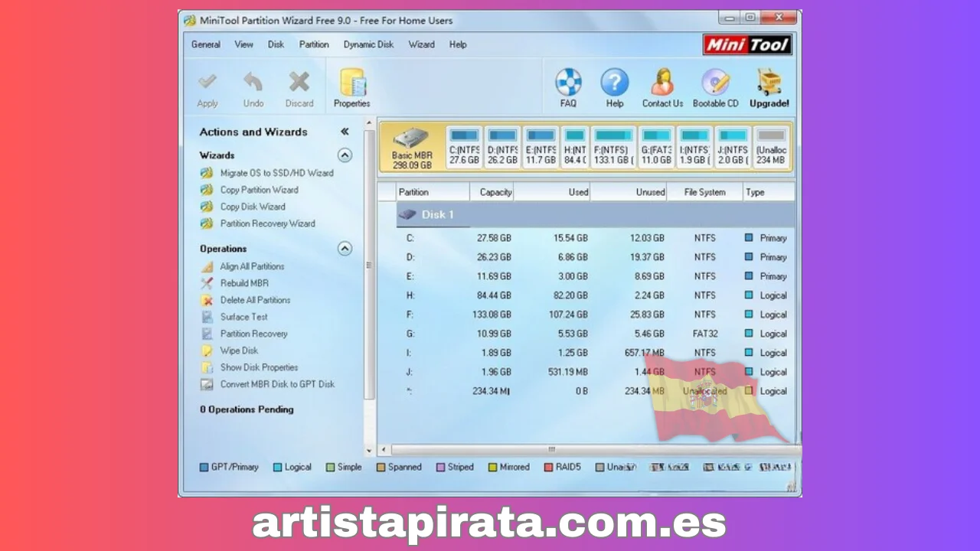Viewport: 980px width, 551px height.
Task: Select the C: partition row
Action: pyautogui.click(x=596, y=238)
